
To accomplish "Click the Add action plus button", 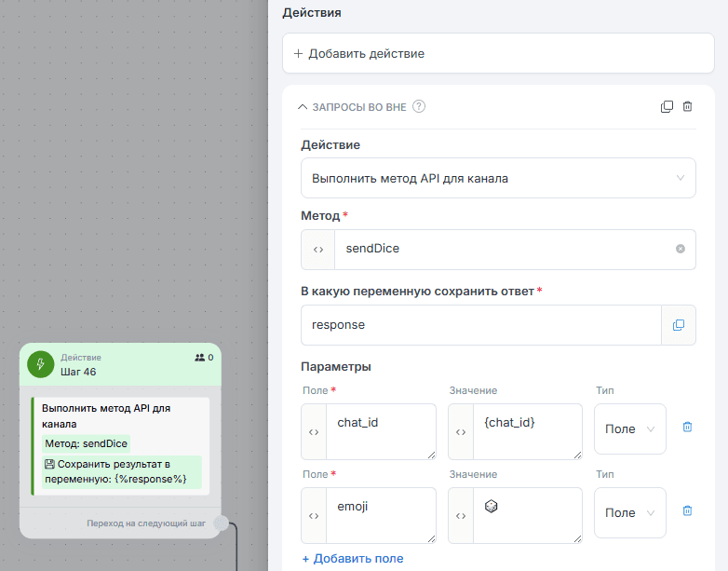I will [498, 53].
